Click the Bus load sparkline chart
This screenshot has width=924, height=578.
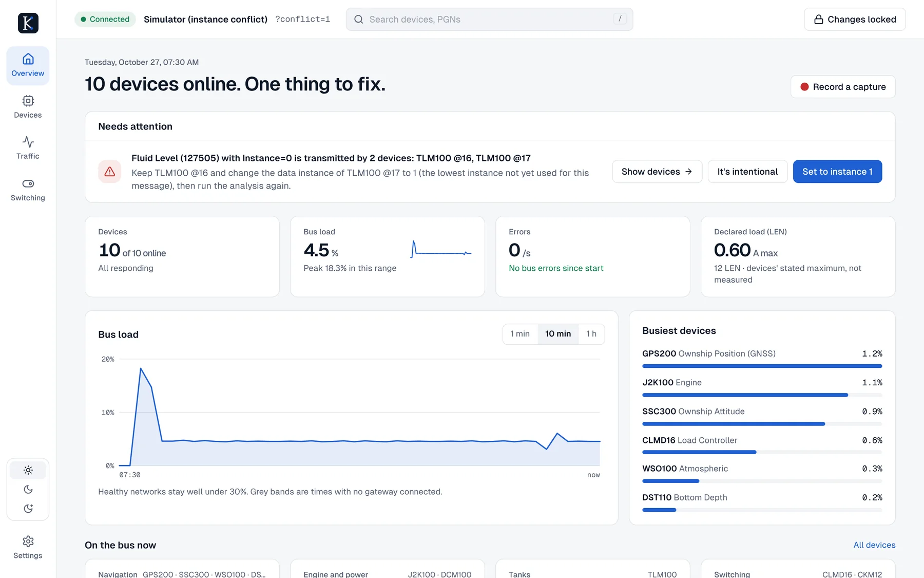coord(441,249)
